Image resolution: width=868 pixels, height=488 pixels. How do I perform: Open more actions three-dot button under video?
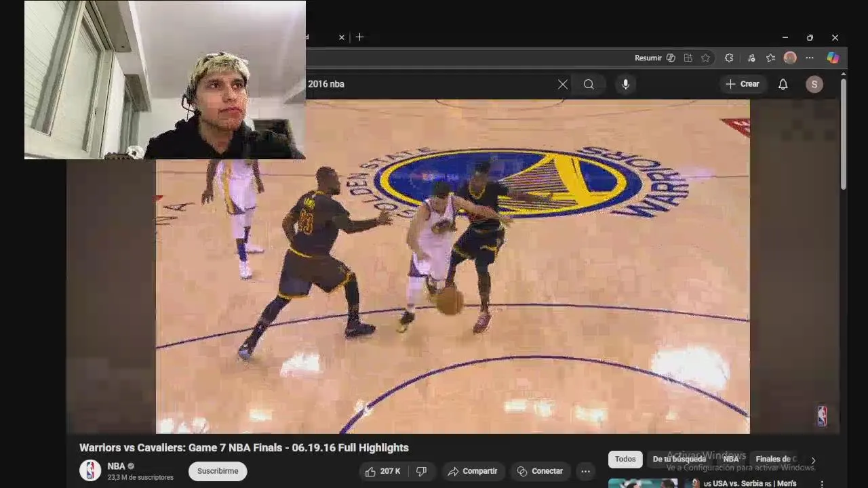click(585, 471)
